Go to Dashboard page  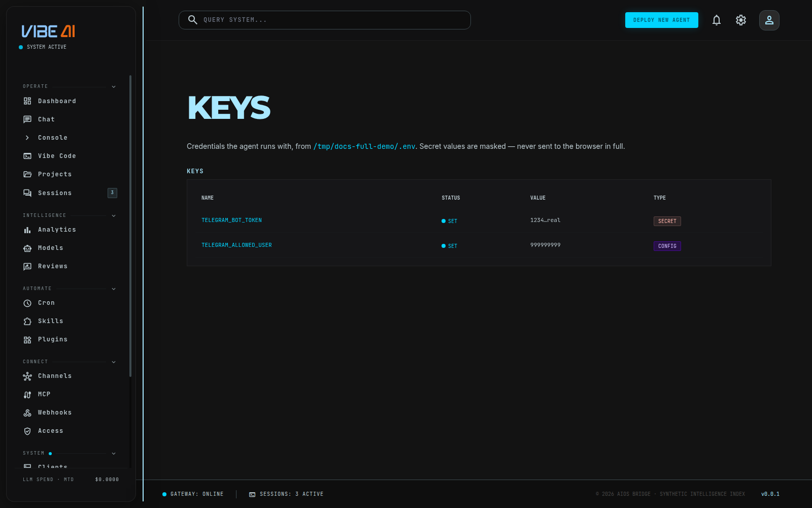click(x=70, y=101)
